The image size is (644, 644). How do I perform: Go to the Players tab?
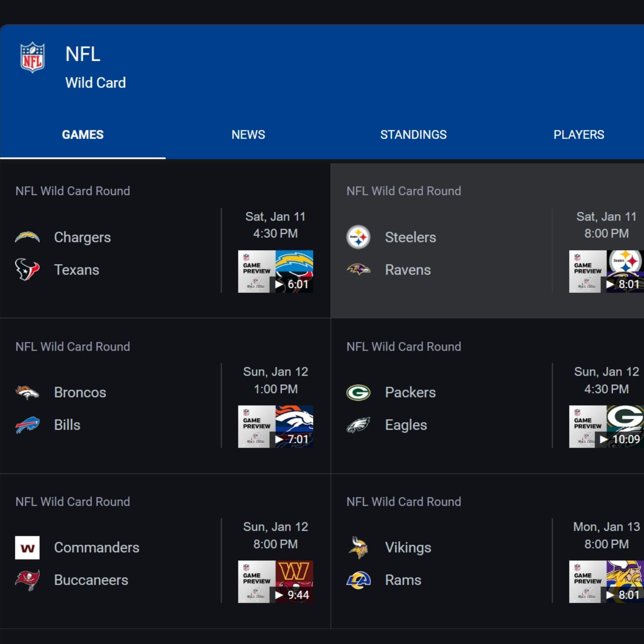click(579, 135)
